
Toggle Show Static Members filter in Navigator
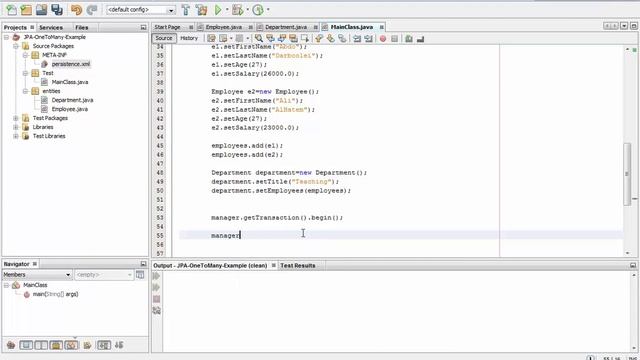(41, 345)
